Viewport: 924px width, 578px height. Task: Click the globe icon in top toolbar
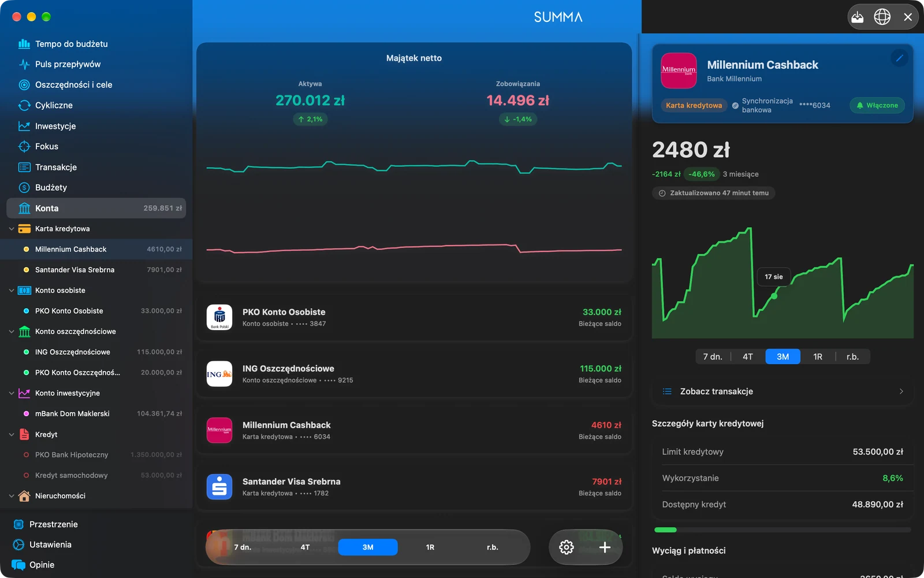tap(882, 17)
